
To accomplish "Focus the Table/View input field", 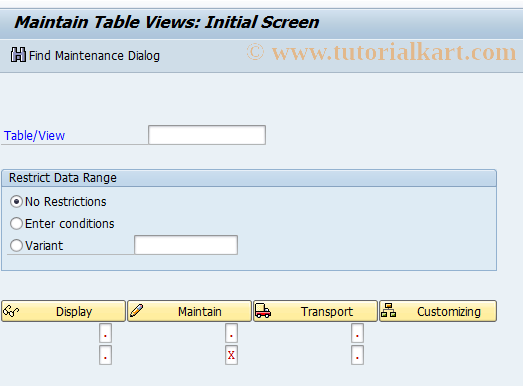I will 207,135.
